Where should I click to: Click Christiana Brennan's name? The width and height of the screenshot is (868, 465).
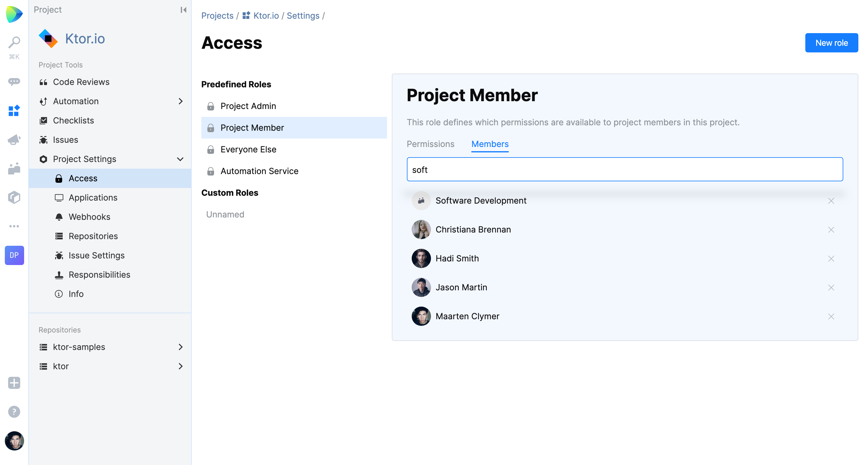pyautogui.click(x=473, y=229)
